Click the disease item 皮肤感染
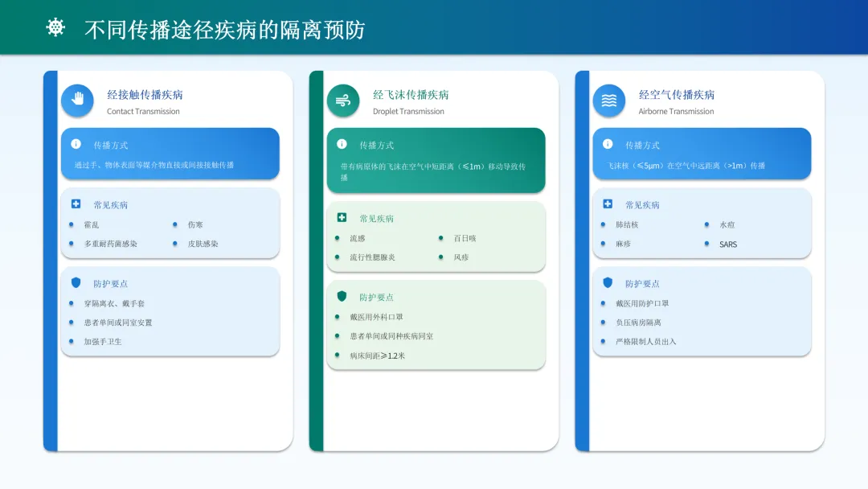The width and height of the screenshot is (868, 489). point(203,244)
